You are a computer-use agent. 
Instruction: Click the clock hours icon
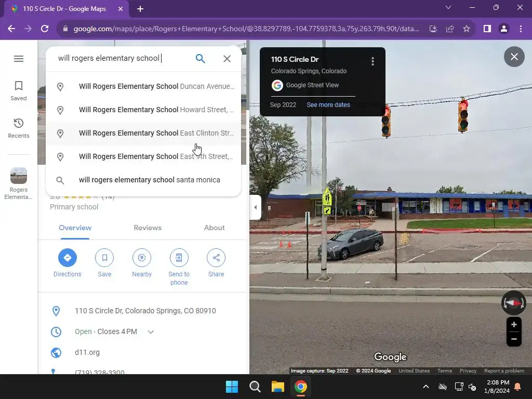tap(56, 332)
